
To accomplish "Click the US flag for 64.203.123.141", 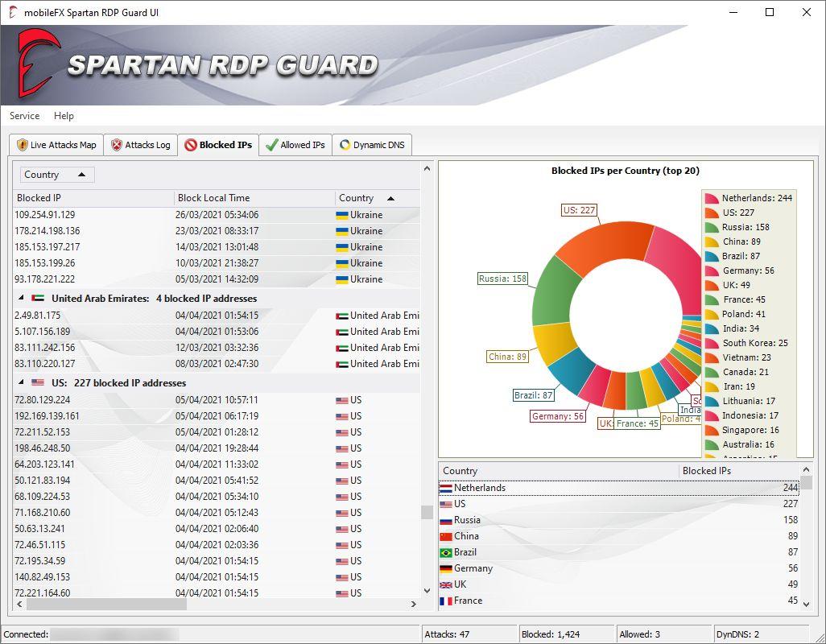I will [342, 464].
